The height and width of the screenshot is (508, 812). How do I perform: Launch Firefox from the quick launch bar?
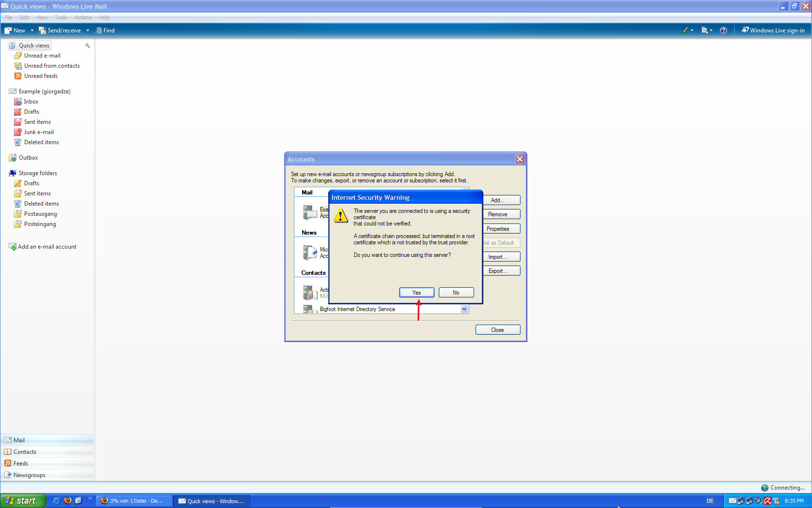pos(68,501)
